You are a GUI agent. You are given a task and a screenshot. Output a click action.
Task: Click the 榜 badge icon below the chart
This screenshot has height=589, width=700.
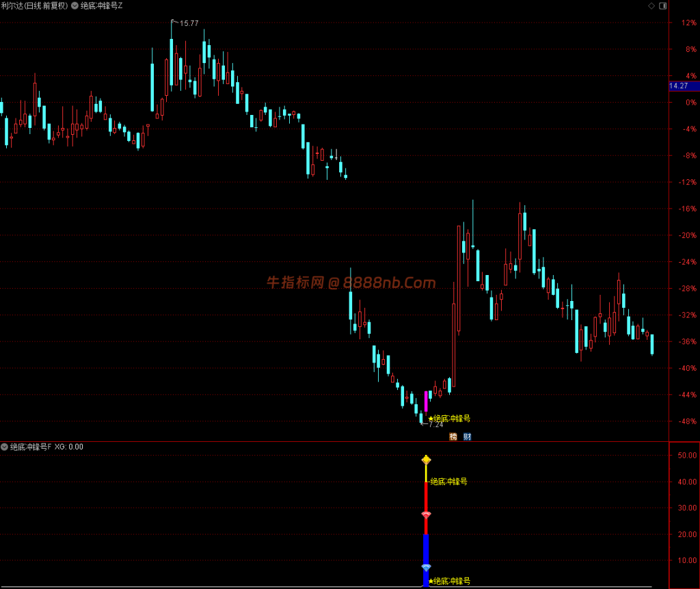point(453,436)
